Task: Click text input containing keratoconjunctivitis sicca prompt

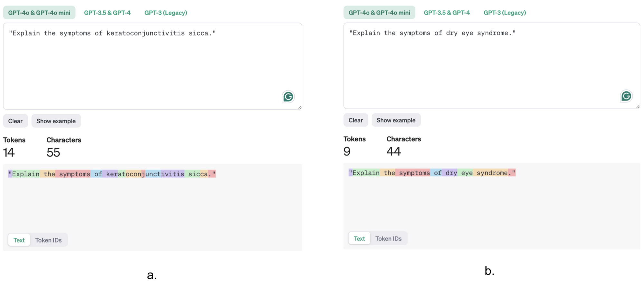Action: [x=153, y=66]
